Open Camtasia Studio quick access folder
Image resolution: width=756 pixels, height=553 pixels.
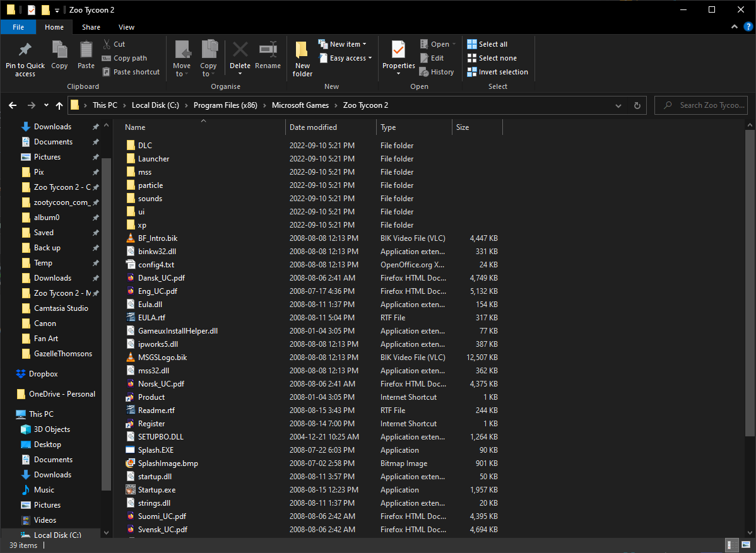click(x=61, y=308)
